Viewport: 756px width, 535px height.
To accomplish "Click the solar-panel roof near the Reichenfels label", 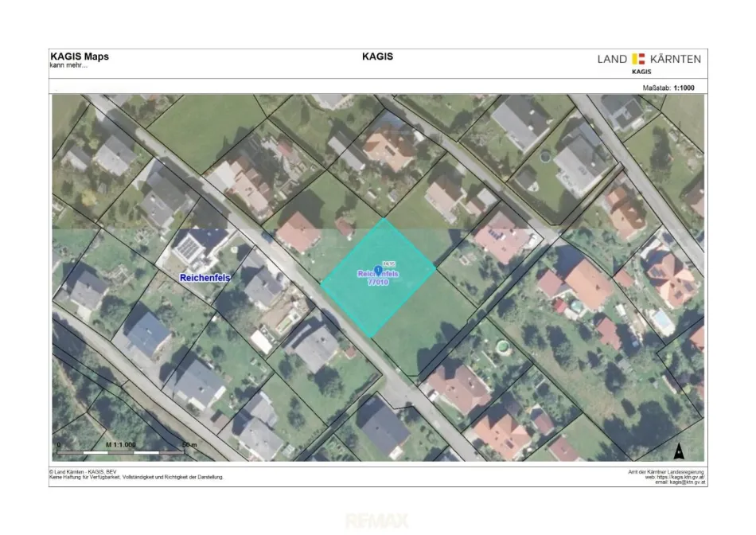I will (x=189, y=248).
